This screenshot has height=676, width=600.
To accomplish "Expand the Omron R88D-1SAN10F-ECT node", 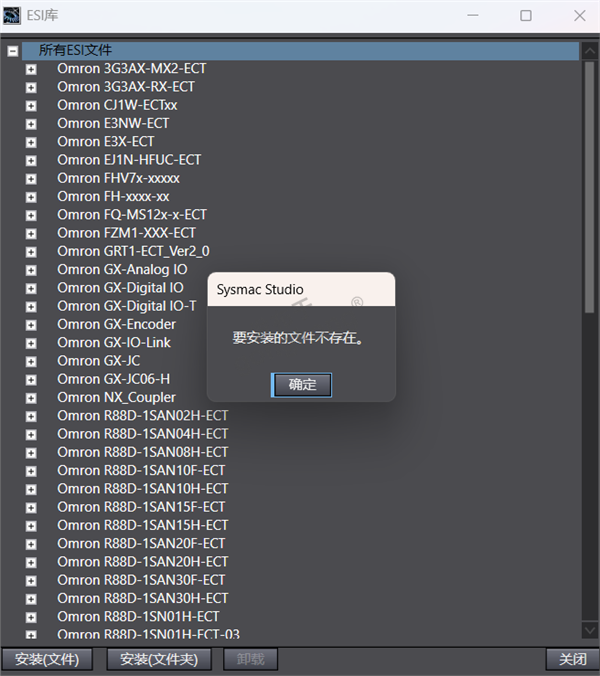I will click(x=31, y=471).
